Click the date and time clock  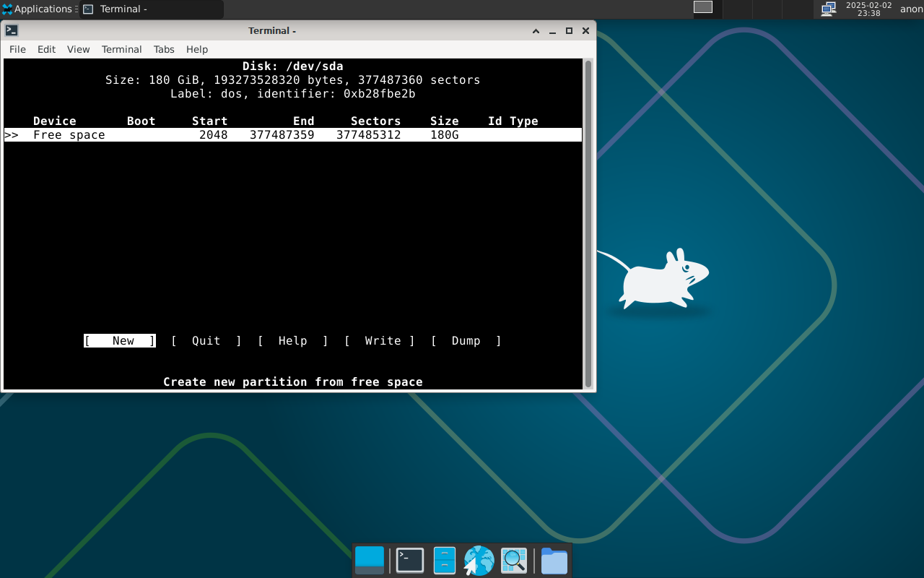tap(869, 9)
